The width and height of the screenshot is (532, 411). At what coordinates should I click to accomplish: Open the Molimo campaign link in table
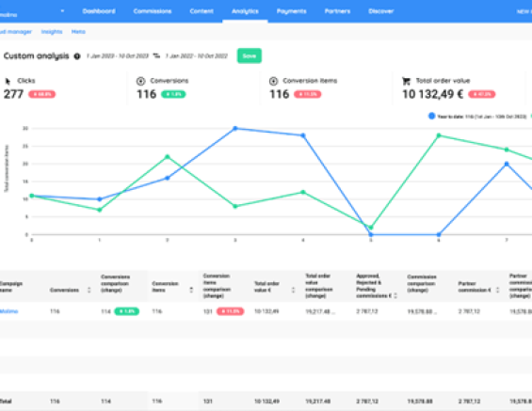click(x=8, y=311)
